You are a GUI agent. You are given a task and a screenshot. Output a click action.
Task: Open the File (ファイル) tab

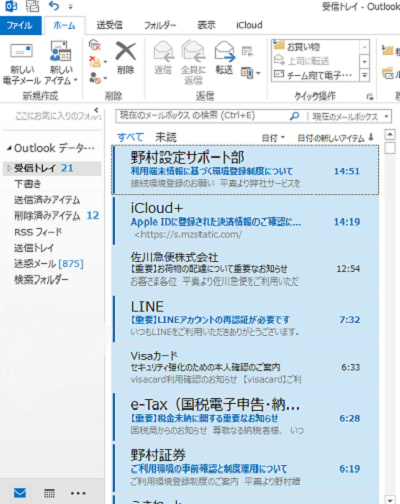pyautogui.click(x=20, y=25)
